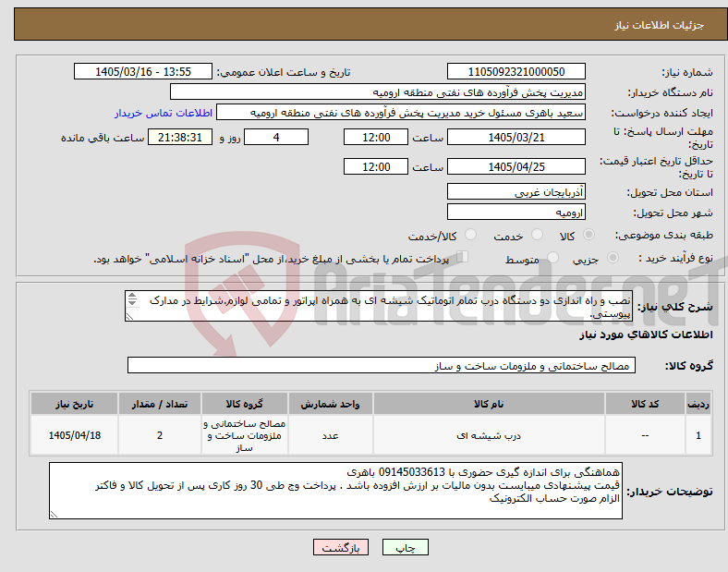This screenshot has height=572, width=728.
Task: Click the response deadline date field
Action: tap(516, 138)
